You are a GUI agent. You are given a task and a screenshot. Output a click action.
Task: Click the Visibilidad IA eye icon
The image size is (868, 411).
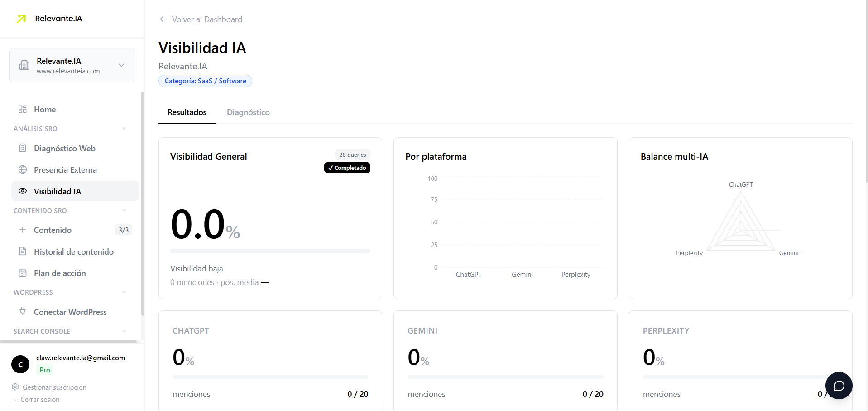[x=23, y=191]
